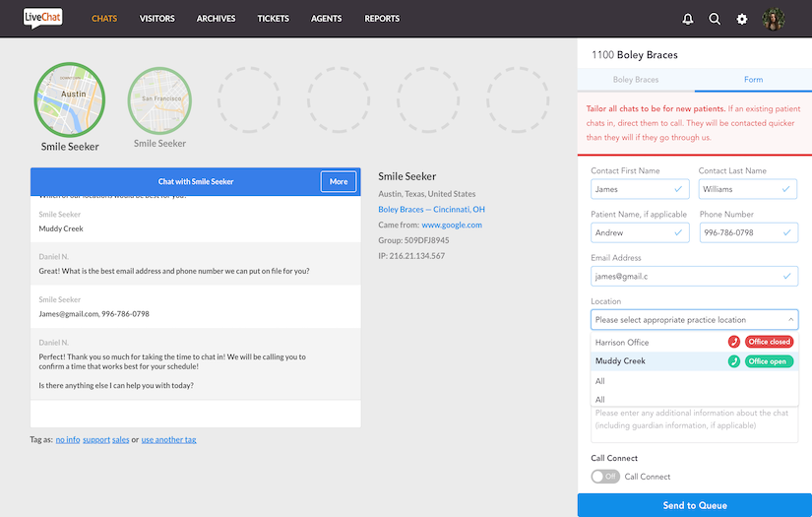The height and width of the screenshot is (517, 812).
Task: Click the additional information notes textarea
Action: (x=695, y=424)
